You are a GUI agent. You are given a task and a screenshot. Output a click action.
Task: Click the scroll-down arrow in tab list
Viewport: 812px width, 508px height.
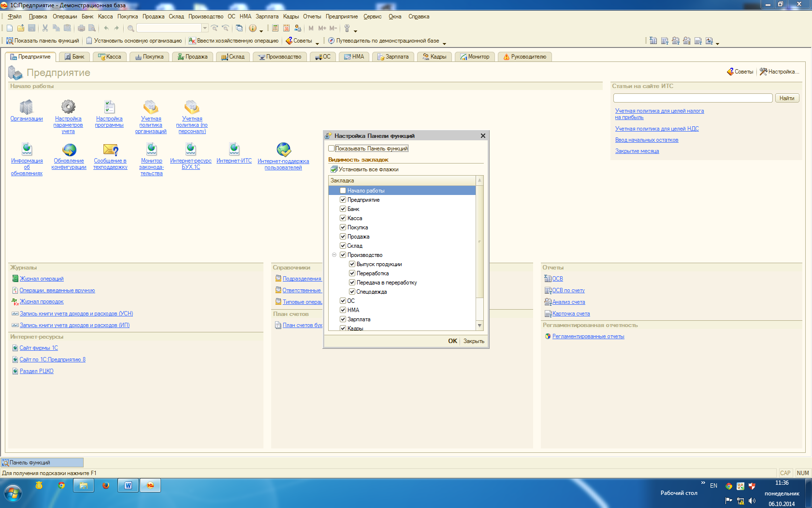point(479,326)
